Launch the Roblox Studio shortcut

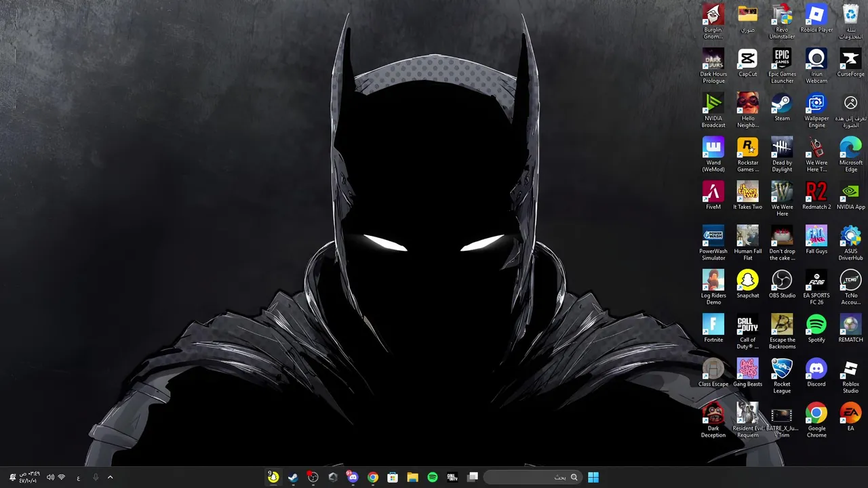coord(850,375)
